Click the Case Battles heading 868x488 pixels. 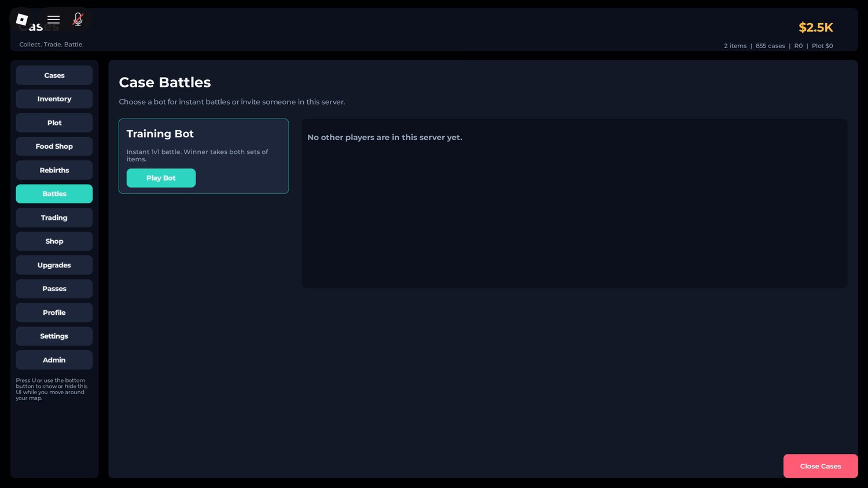165,82
